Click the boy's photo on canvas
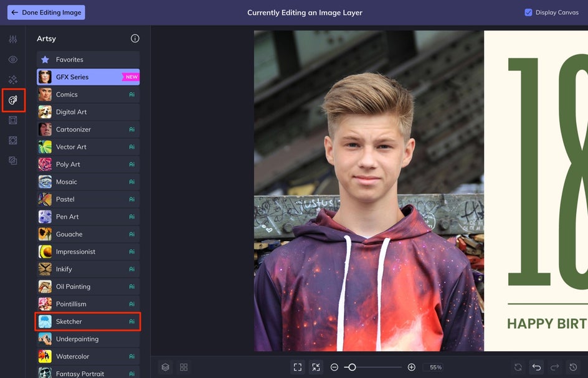 point(369,191)
